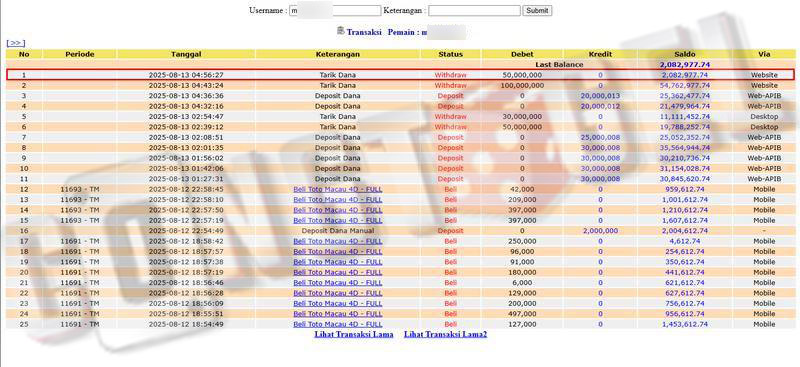This screenshot has width=800, height=367.
Task: Open the Lihat Transaksi Lama link
Action: click(354, 334)
